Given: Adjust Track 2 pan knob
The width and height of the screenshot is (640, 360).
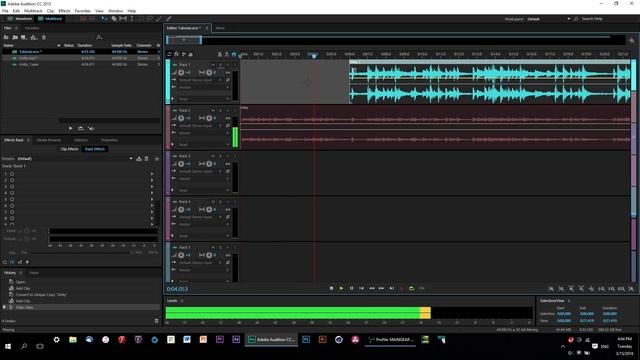Looking at the screenshot, I should [x=209, y=118].
